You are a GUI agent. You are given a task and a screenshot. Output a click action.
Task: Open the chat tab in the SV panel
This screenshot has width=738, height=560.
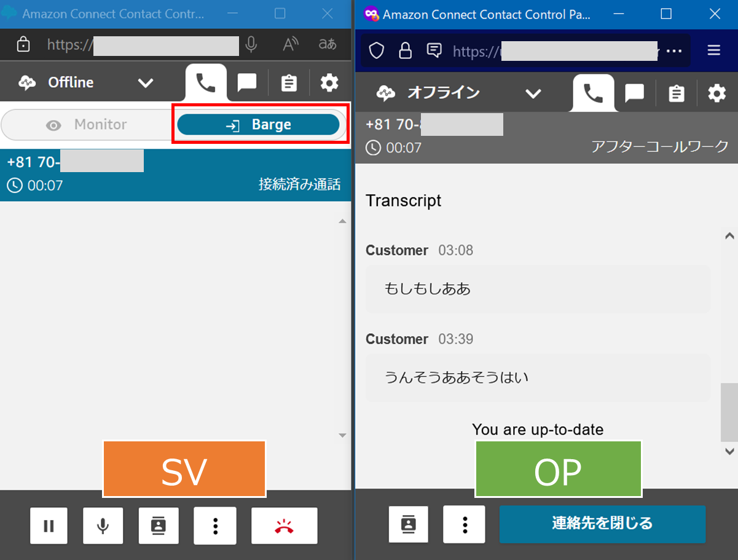point(247,83)
